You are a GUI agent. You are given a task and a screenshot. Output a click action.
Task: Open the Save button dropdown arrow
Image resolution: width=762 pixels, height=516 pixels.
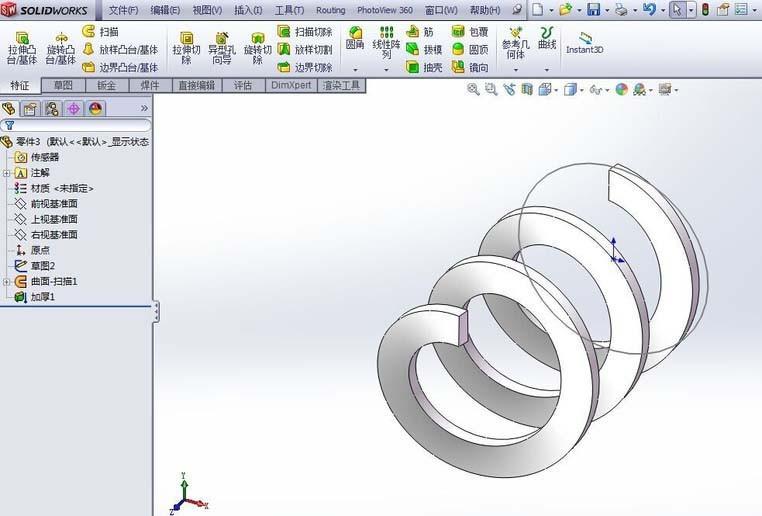607,10
